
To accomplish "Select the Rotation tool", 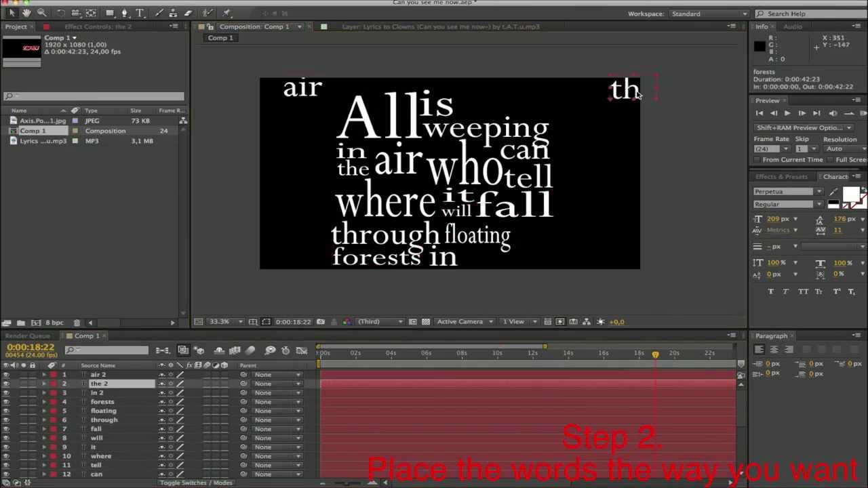I will (61, 13).
